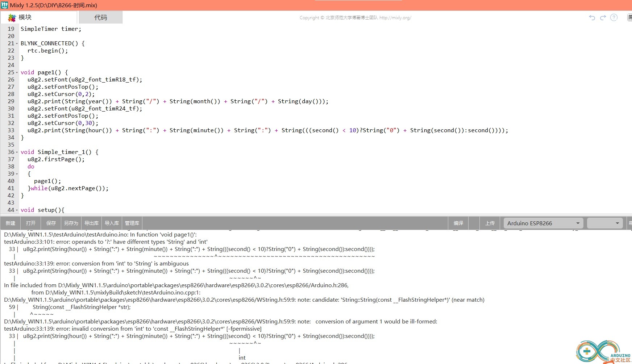Collapse Simple_timer_1 function at line 36
This screenshot has width=632, height=364.
pos(17,152)
